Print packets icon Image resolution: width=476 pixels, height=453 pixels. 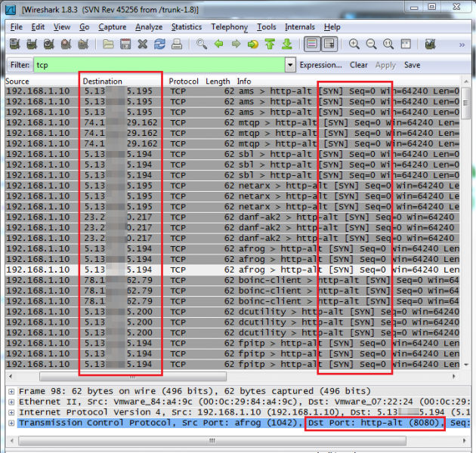click(x=177, y=45)
